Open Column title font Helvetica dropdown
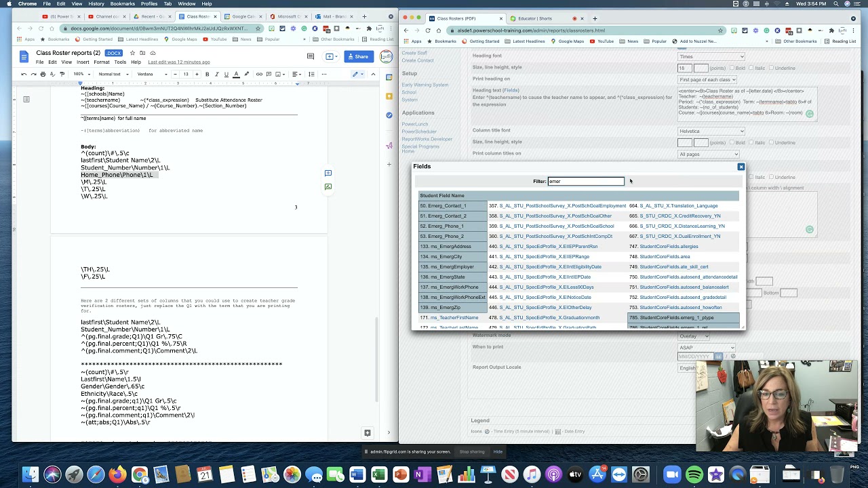 pos(711,131)
